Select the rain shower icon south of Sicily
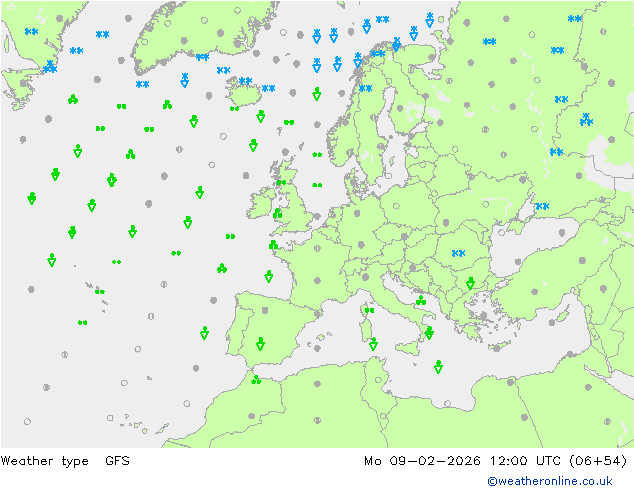The width and height of the screenshot is (634, 490). [438, 367]
